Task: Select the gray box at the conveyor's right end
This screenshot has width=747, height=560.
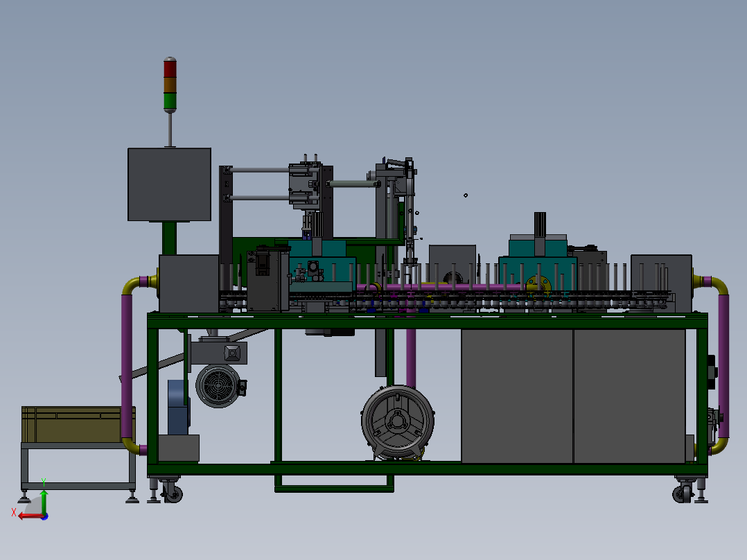Action: (661, 283)
